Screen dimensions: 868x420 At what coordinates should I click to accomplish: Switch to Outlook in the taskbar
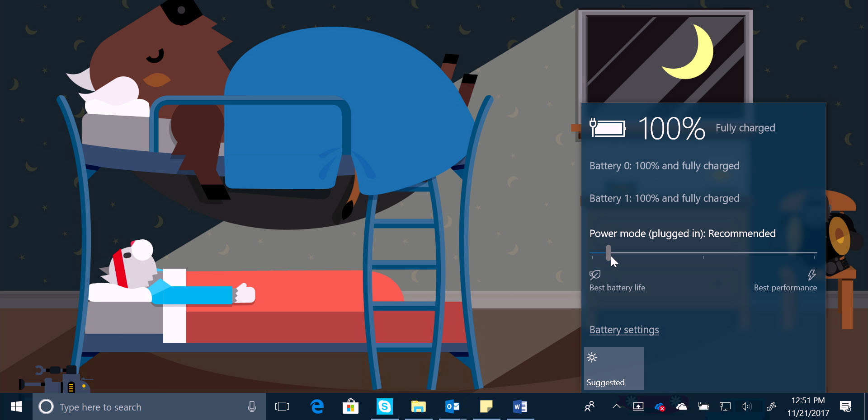pyautogui.click(x=453, y=407)
